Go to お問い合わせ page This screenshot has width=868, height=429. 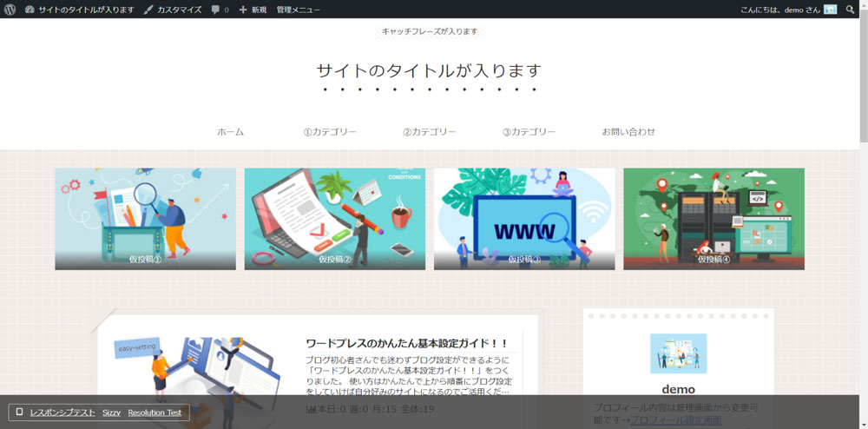click(628, 132)
